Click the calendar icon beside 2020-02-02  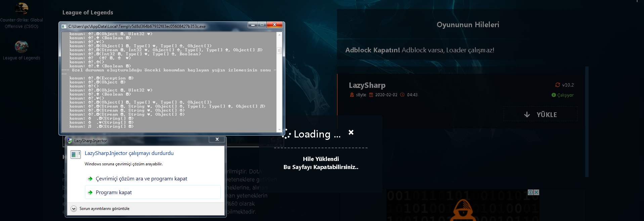click(x=371, y=95)
